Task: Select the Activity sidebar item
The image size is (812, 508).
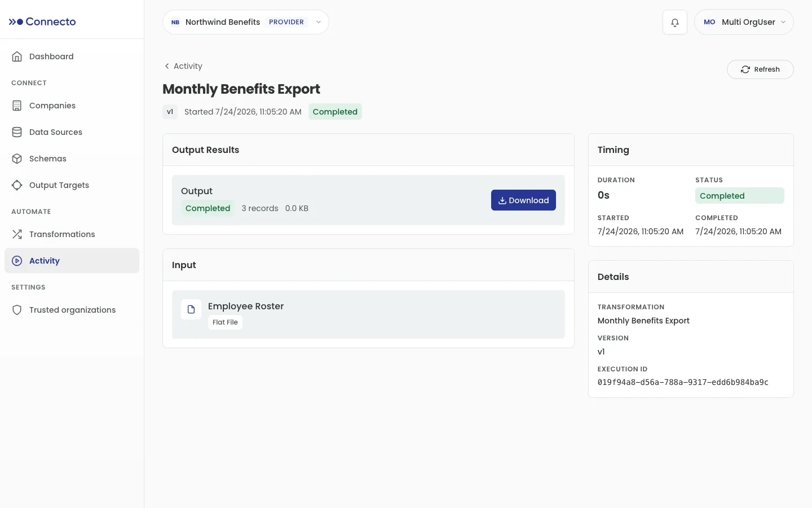Action: (72, 261)
